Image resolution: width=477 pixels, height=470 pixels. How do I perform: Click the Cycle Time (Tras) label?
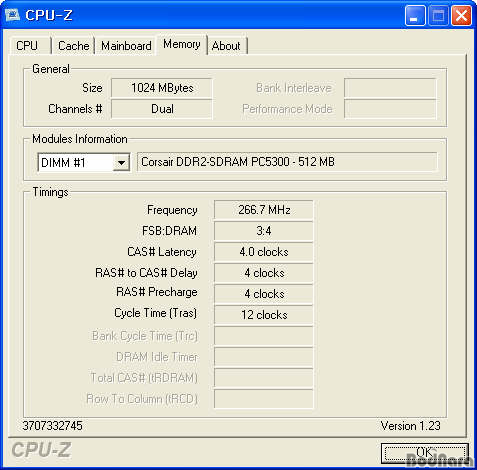(x=155, y=313)
